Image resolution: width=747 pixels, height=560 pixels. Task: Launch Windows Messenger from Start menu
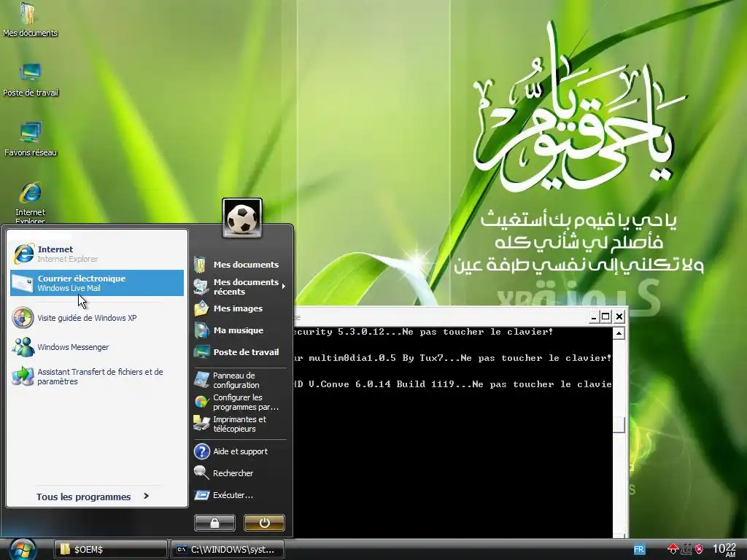click(x=97, y=347)
